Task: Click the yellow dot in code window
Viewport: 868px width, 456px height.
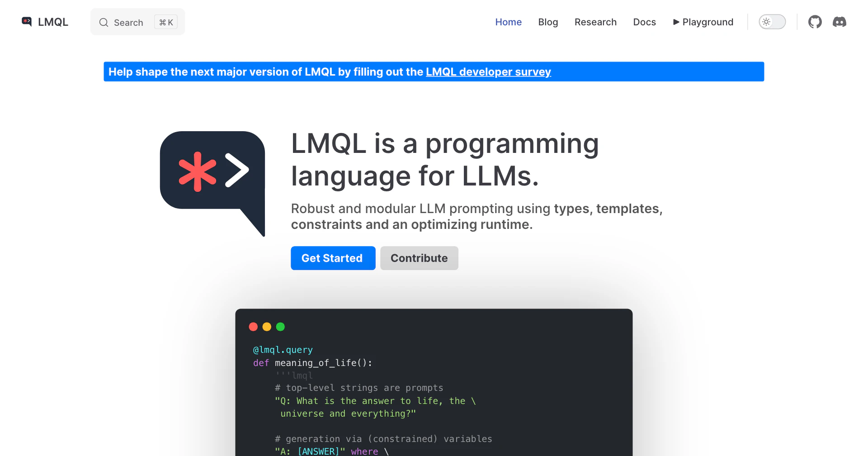Action: pyautogui.click(x=267, y=327)
